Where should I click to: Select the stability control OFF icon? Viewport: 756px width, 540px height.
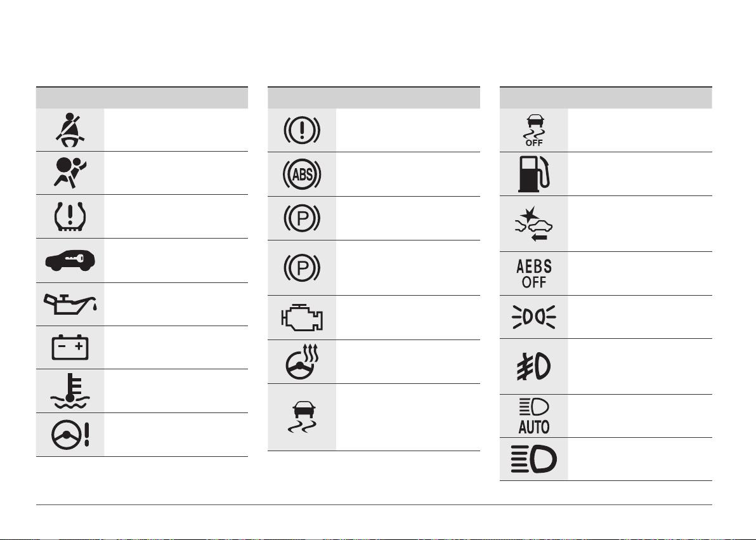[x=534, y=130]
